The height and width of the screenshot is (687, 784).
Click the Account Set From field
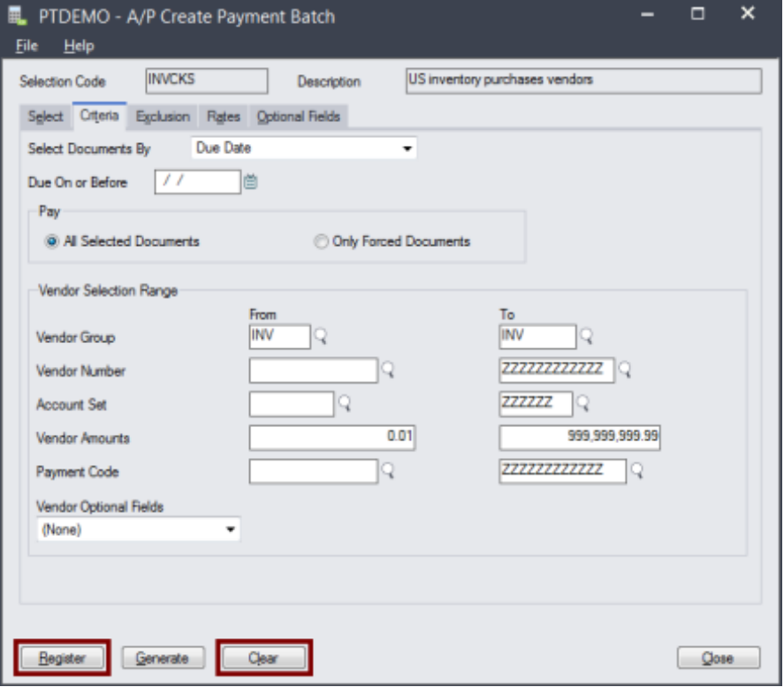pos(291,404)
